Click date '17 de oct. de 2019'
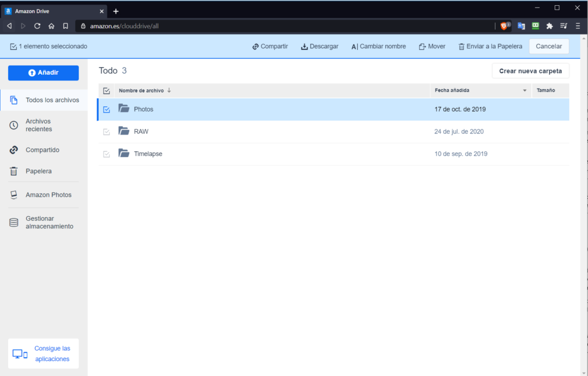The image size is (588, 376). (x=460, y=109)
